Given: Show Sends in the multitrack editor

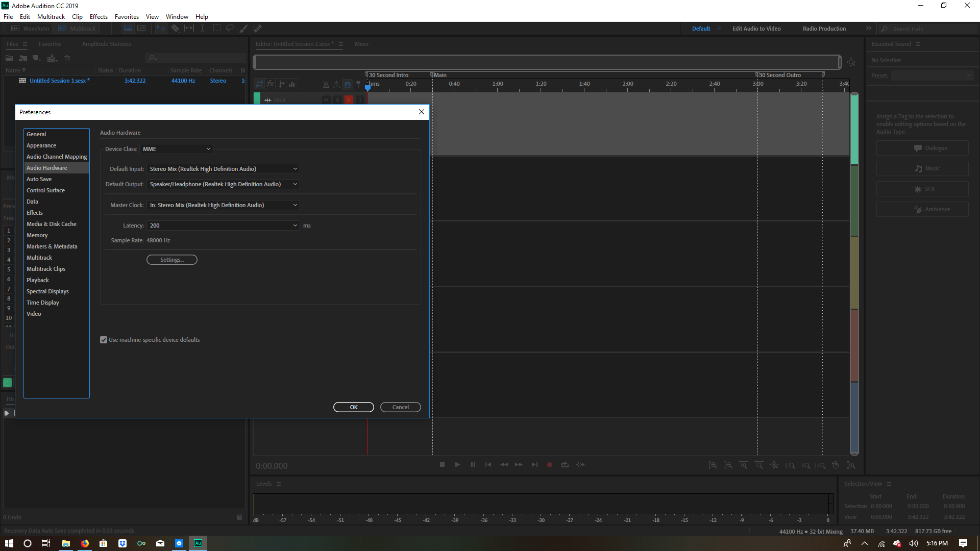Looking at the screenshot, I should (281, 84).
